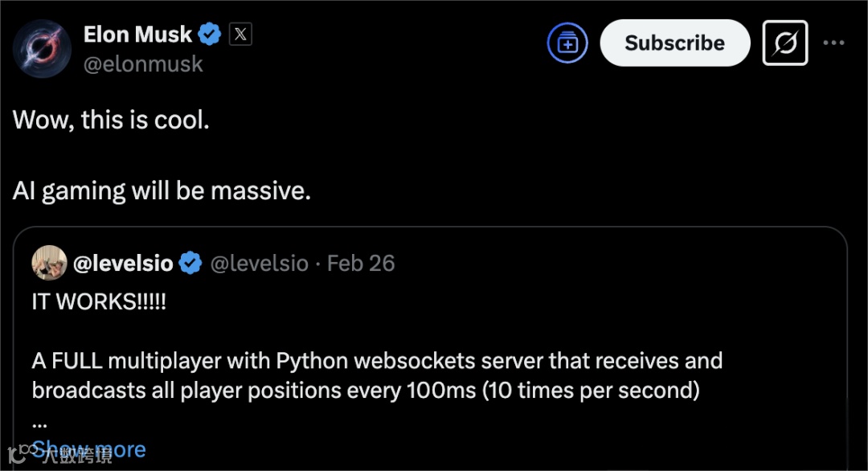Open levelsio's avatar in quoted post
The height and width of the screenshot is (471, 868).
(49, 263)
